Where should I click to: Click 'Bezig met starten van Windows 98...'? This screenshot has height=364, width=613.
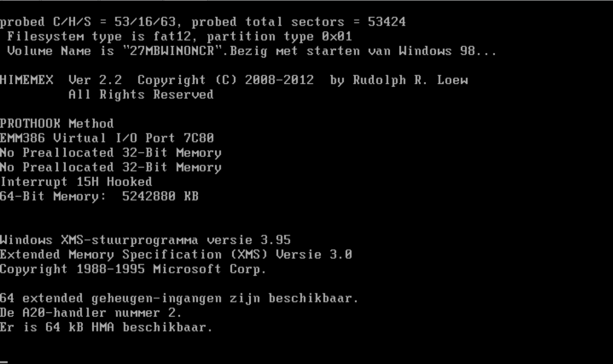tap(364, 51)
